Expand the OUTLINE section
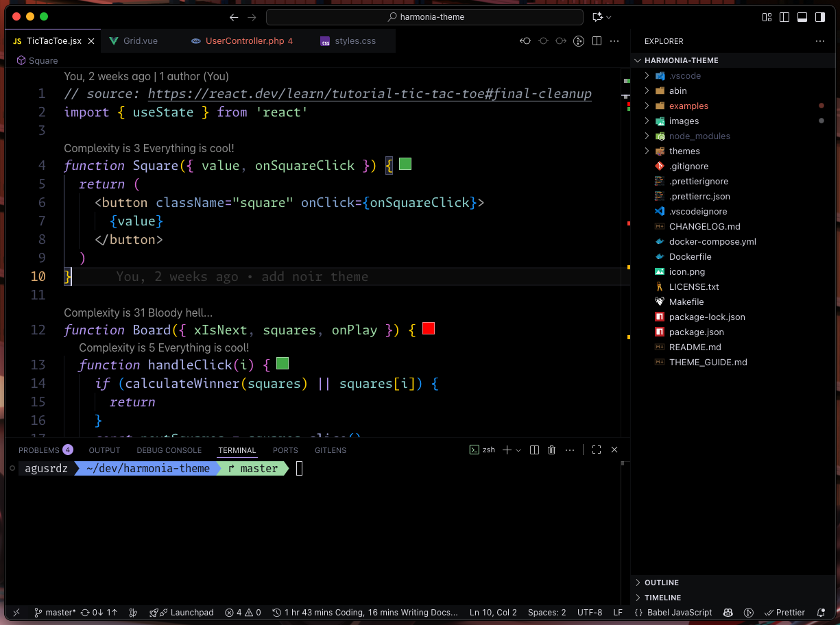Viewport: 840px width, 625px height. tap(661, 583)
